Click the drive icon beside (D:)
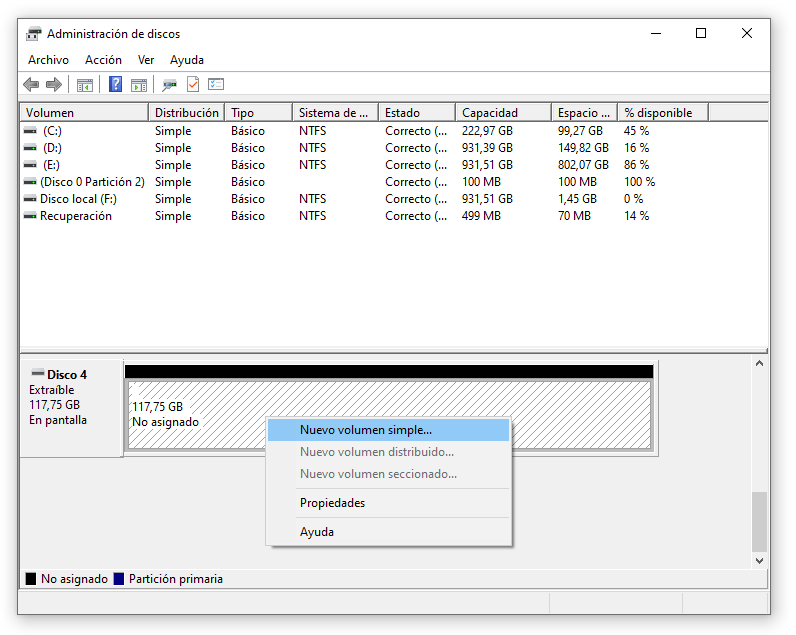796x635 pixels. coord(30,148)
